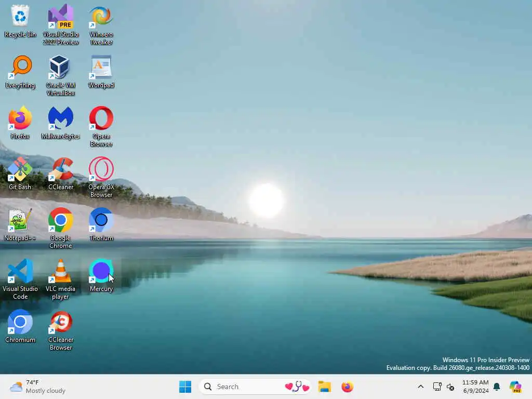Show hidden system tray icons chevron
This screenshot has height=399, width=532.
pyautogui.click(x=420, y=387)
